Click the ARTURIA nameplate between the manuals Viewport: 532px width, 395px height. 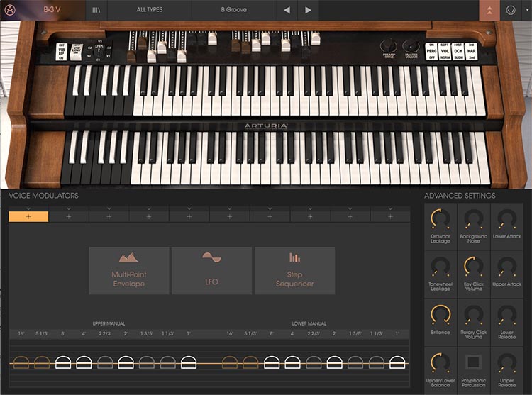pos(266,126)
